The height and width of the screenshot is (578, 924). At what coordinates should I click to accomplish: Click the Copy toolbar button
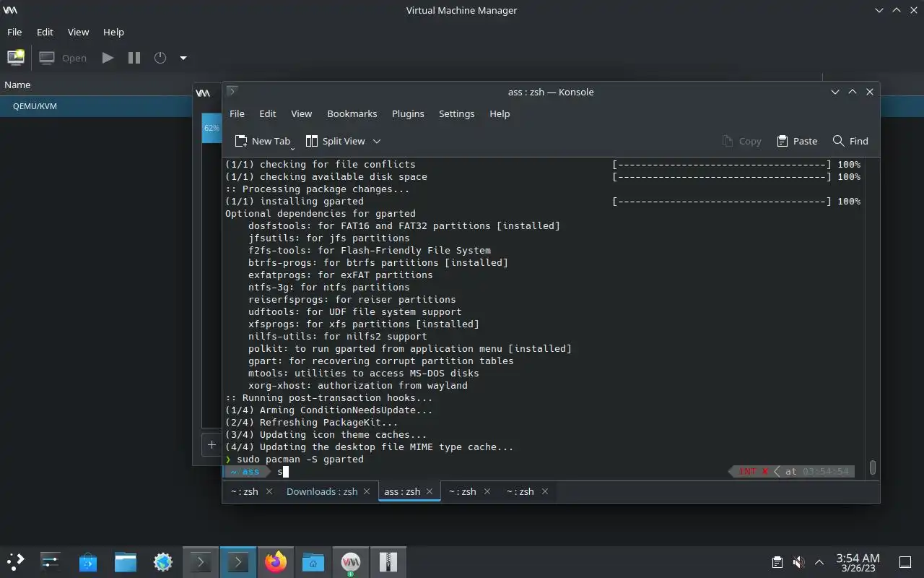click(x=742, y=141)
